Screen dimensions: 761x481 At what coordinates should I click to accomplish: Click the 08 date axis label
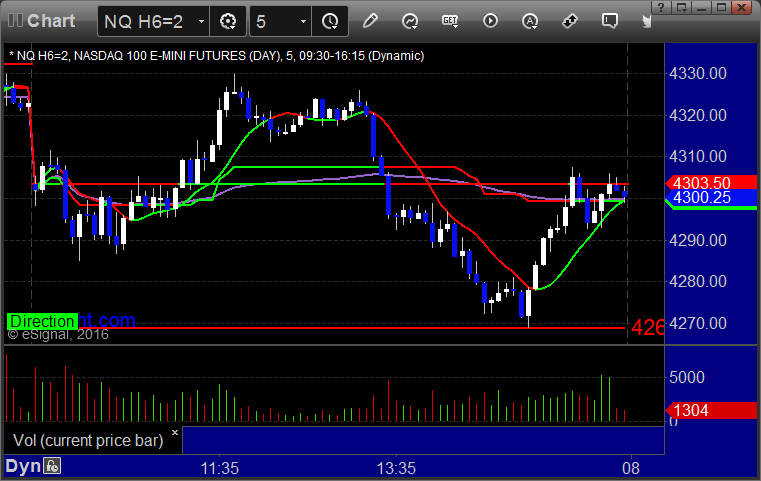(631, 468)
